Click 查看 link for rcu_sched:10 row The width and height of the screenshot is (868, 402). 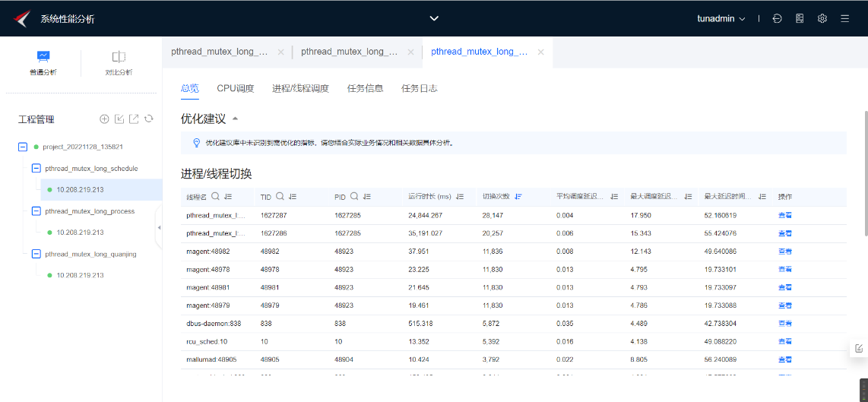[x=785, y=341]
